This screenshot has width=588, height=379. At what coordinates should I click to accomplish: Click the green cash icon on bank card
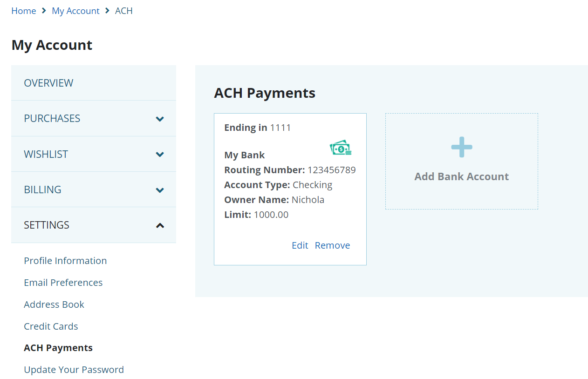[x=341, y=148]
